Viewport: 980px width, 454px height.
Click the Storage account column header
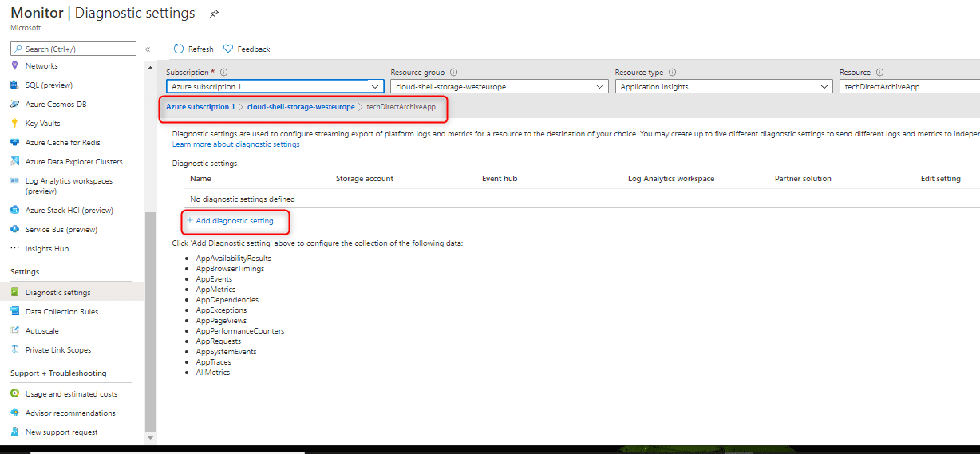[365, 179]
